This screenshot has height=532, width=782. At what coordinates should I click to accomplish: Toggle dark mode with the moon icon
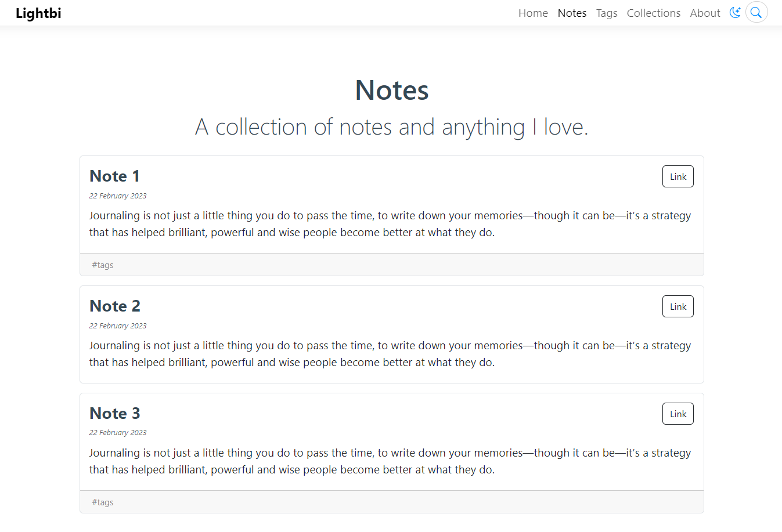[x=735, y=13]
